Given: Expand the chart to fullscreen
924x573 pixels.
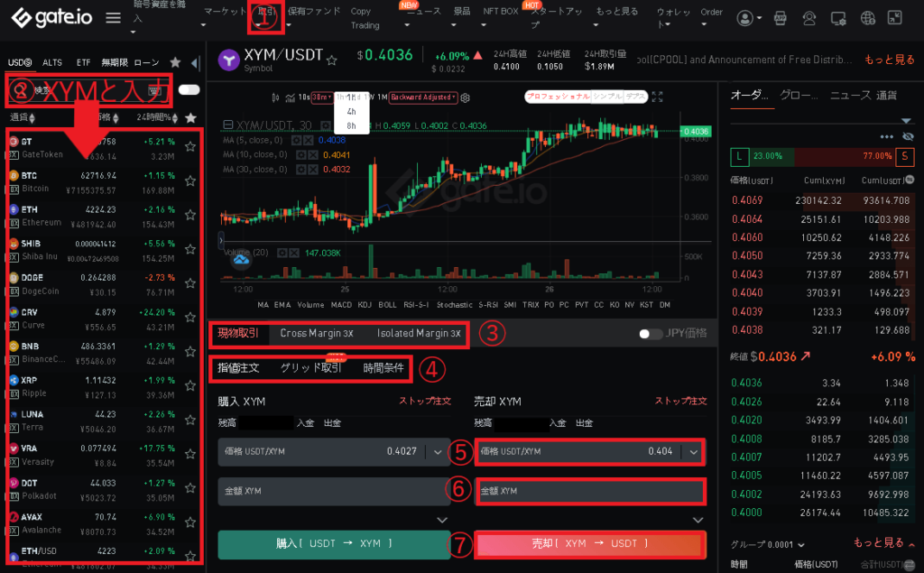Looking at the screenshot, I should click(657, 97).
